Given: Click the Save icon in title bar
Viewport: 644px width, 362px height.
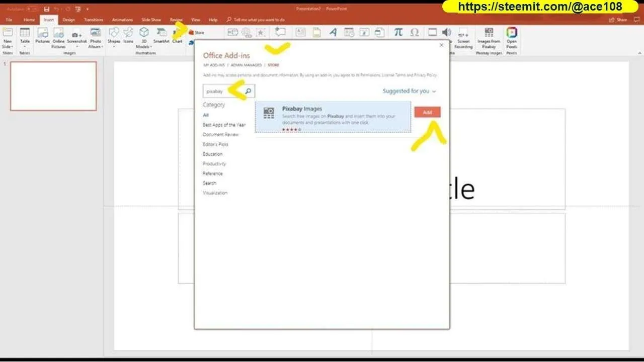Looking at the screenshot, I should tap(47, 9).
